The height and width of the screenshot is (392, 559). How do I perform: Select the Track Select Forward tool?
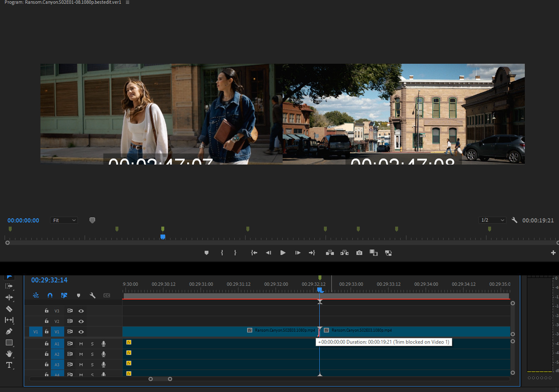point(9,286)
